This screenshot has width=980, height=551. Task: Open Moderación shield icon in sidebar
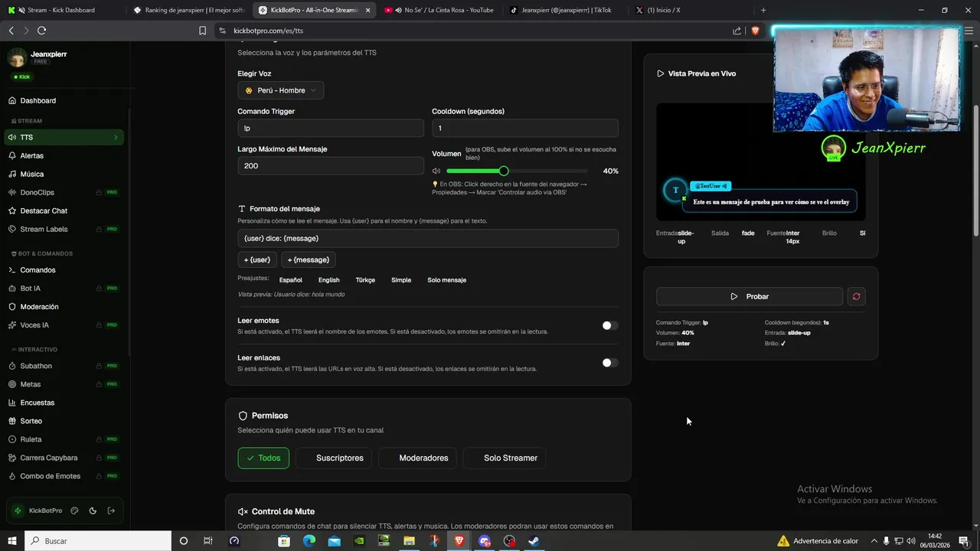(x=12, y=307)
